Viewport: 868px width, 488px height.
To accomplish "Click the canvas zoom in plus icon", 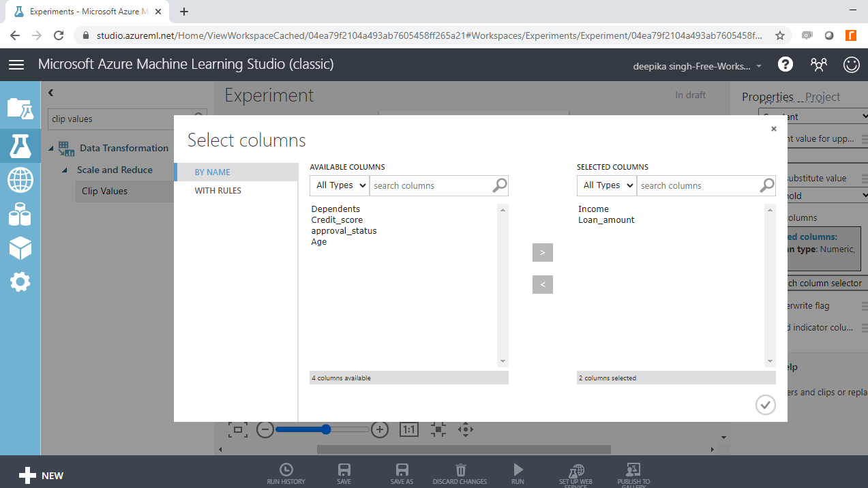I will 380,429.
